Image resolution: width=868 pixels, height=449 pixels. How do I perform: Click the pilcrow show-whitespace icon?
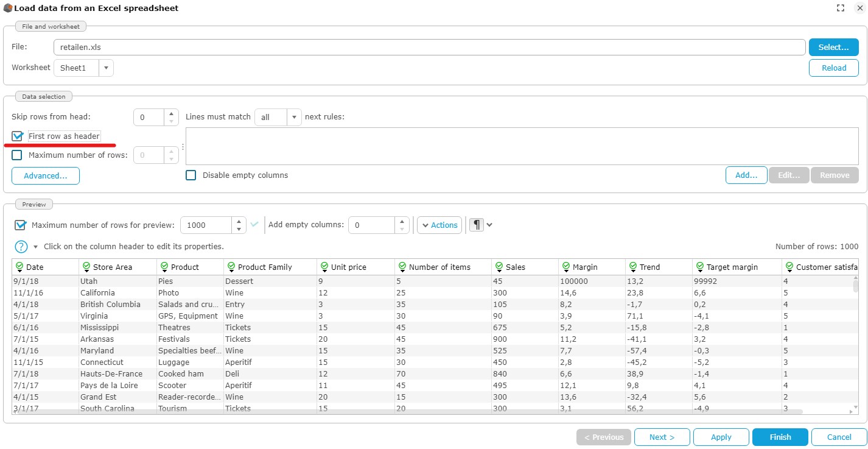477,225
